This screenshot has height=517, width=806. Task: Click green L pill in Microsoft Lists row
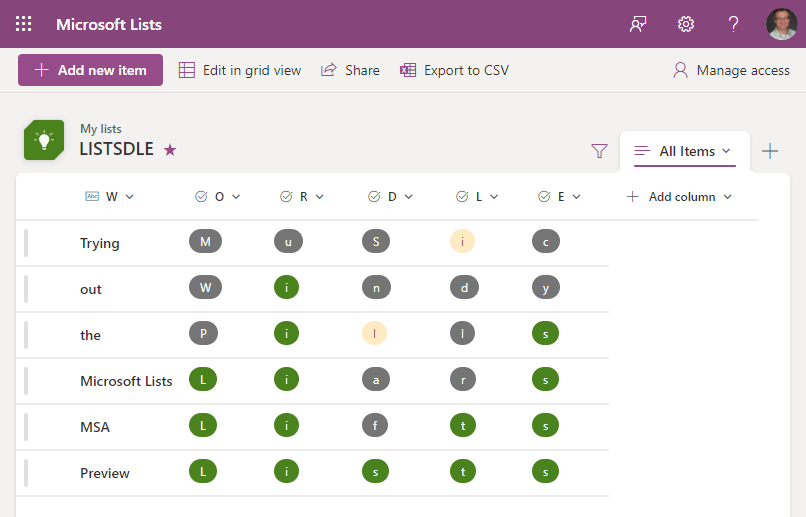click(203, 379)
